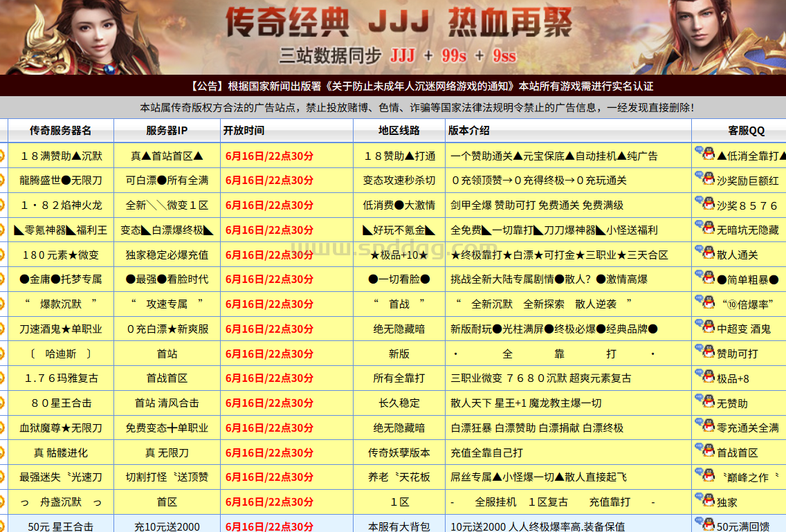Click the 传奇服务器名 column header

[61, 131]
